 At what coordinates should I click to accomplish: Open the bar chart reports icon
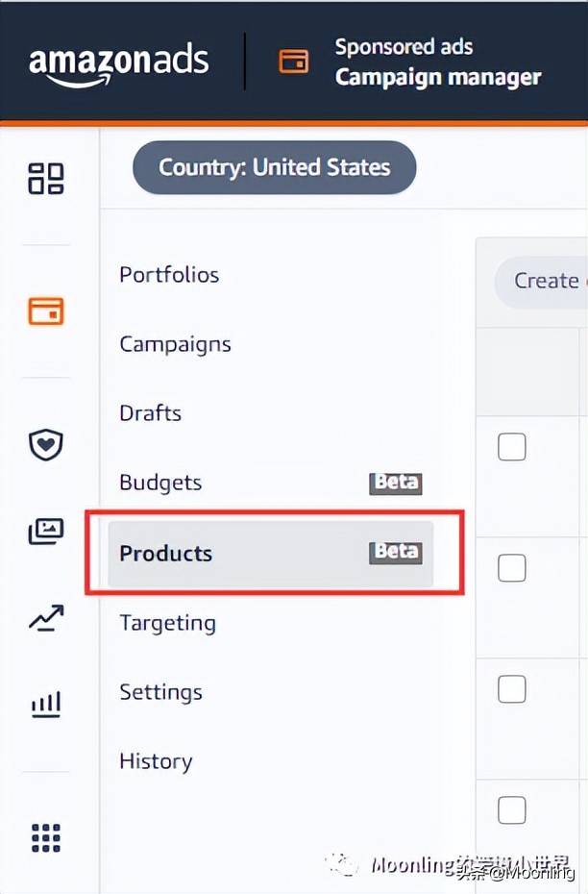pos(46,705)
